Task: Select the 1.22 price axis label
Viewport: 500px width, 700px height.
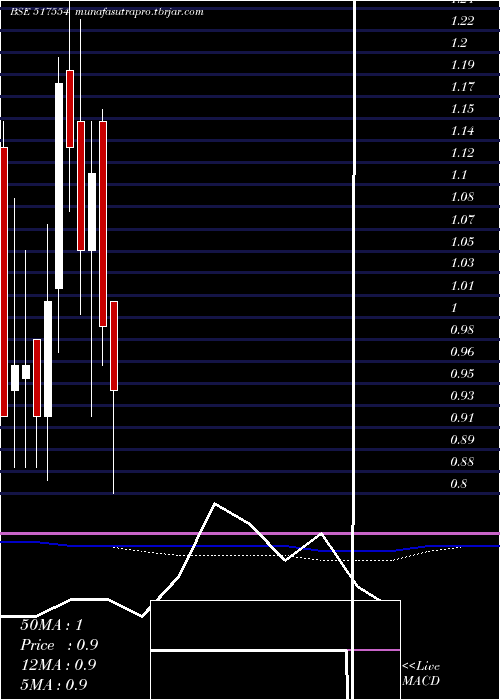Action: [462, 21]
